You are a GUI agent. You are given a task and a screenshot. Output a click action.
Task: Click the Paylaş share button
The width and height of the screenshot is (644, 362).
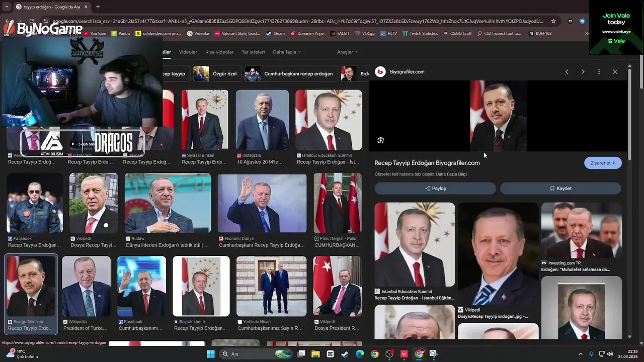[435, 189]
